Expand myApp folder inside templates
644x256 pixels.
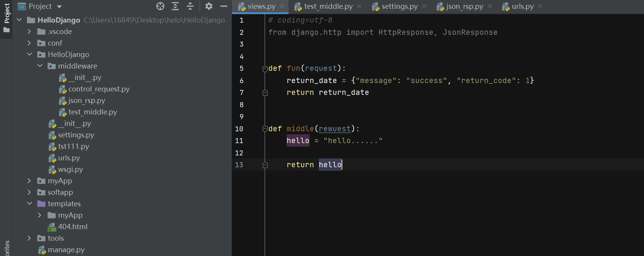pos(40,215)
